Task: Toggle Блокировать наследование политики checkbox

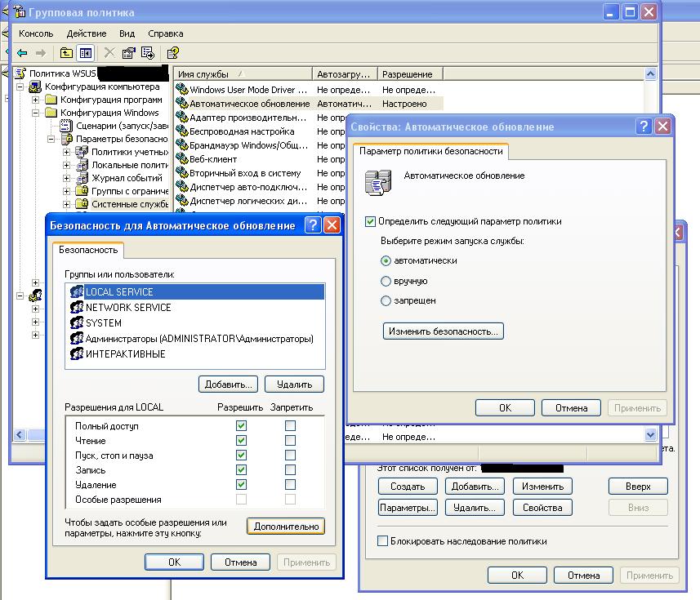Action: [x=382, y=541]
